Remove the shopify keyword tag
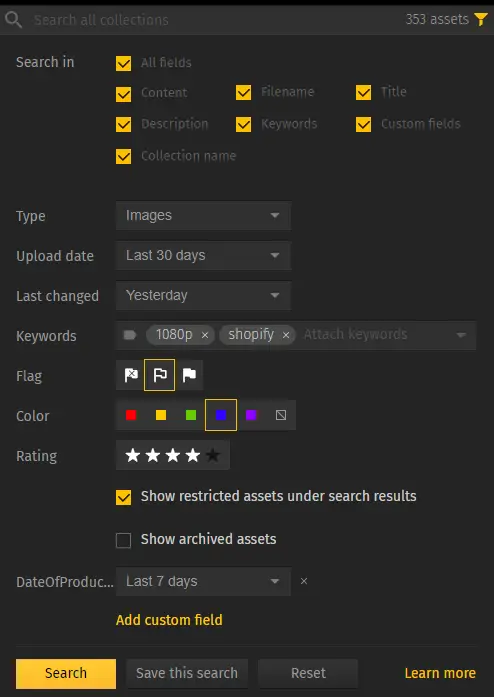The width and height of the screenshot is (494, 697). coord(286,335)
